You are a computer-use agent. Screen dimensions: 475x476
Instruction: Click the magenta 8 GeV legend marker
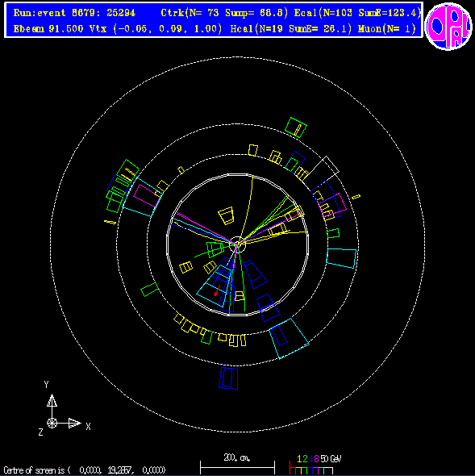coord(316,459)
